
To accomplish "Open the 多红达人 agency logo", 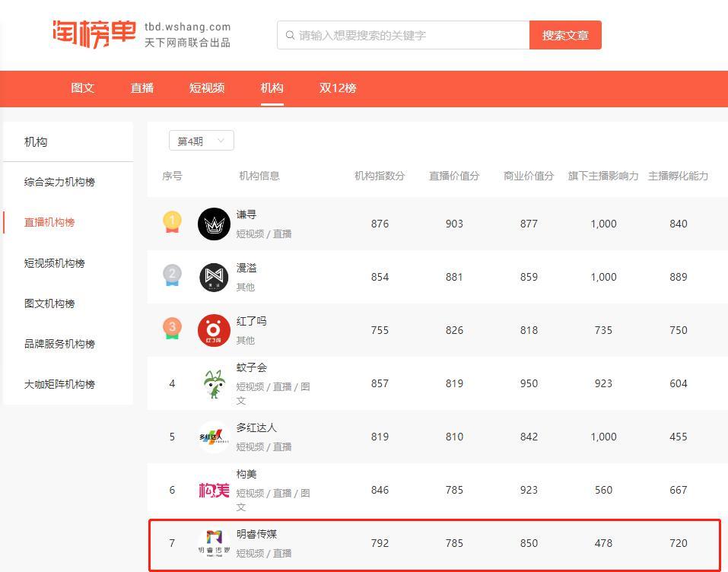I will (x=214, y=437).
